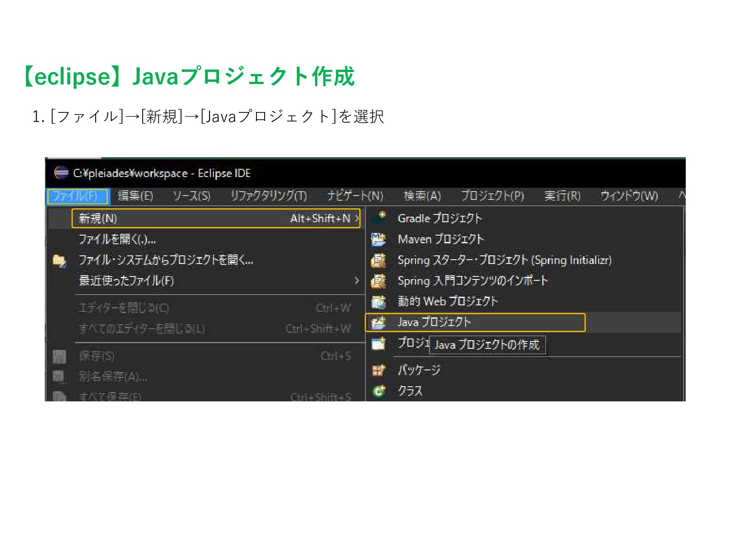Expand 最近使ったファイル submenu arrow
Viewport: 756px width, 534px height.
(356, 281)
